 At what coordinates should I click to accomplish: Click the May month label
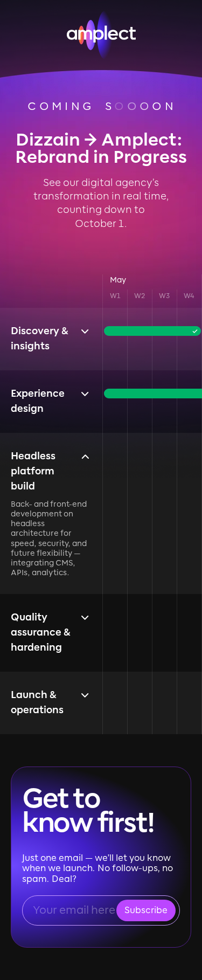(118, 279)
